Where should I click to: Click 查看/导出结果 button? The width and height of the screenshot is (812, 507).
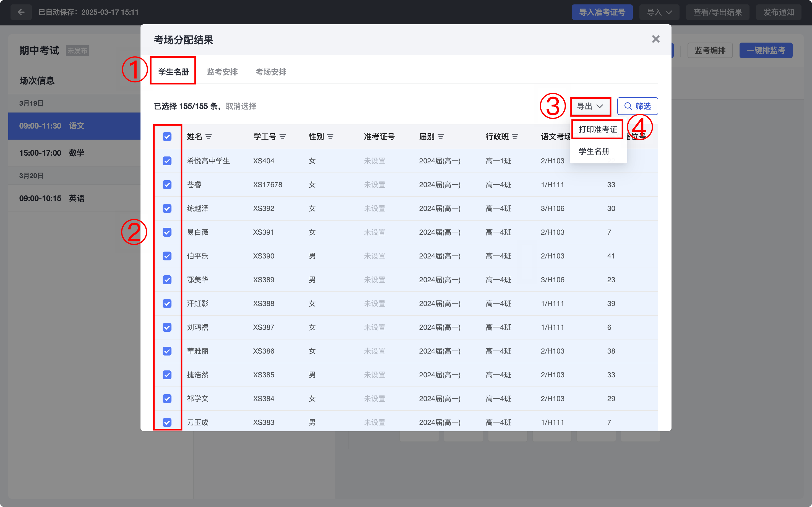tap(717, 12)
